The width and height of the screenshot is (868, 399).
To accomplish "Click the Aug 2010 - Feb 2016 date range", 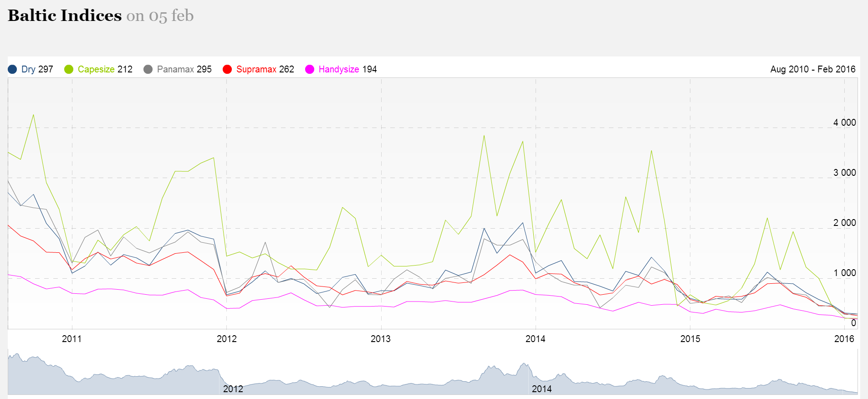I will tap(812, 69).
